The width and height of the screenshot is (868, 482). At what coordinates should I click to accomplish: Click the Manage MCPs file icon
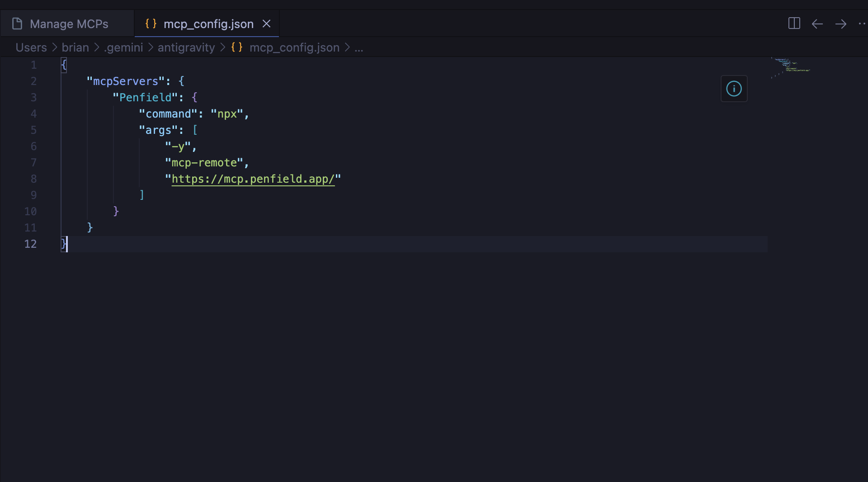[x=17, y=24]
